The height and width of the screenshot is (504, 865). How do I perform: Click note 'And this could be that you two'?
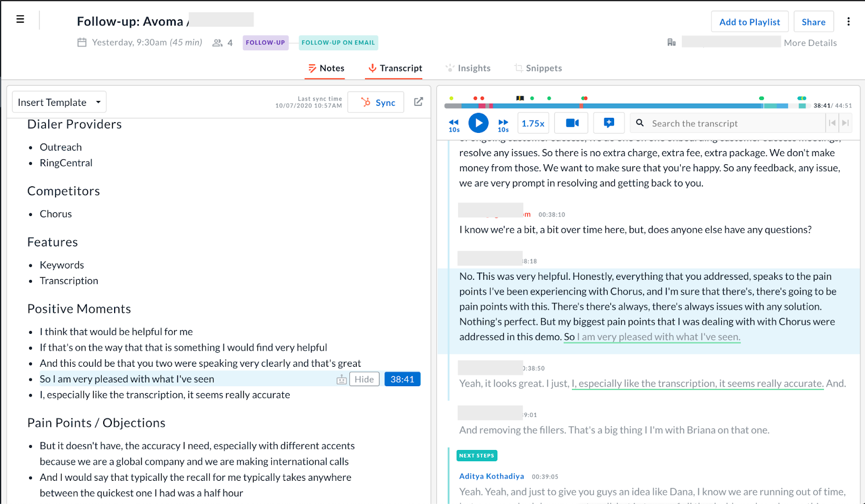pyautogui.click(x=200, y=363)
